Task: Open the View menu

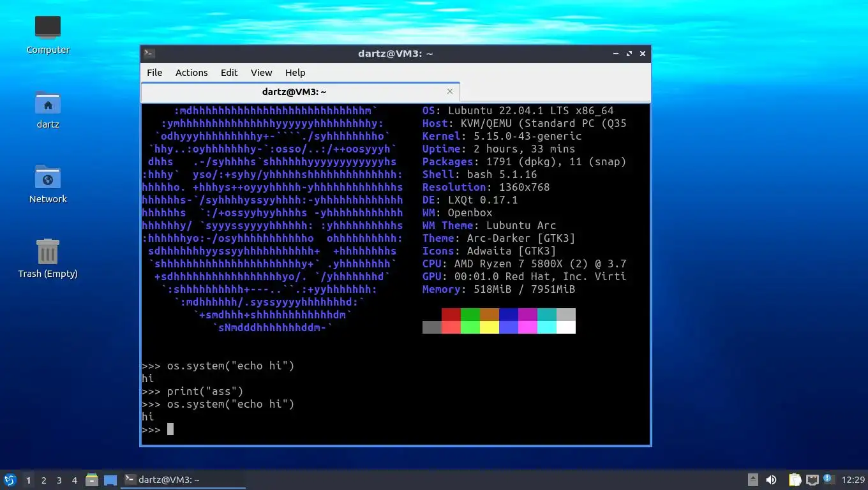Action: [261, 73]
